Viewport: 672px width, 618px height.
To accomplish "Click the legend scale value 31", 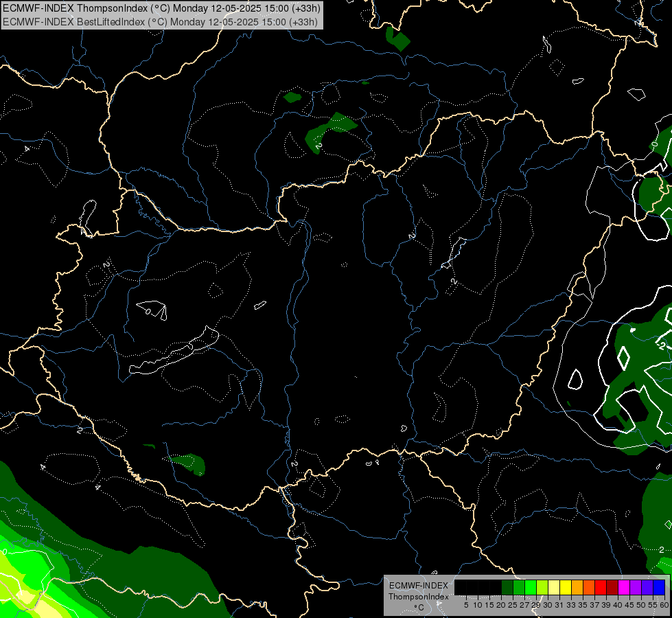I will point(559,605).
